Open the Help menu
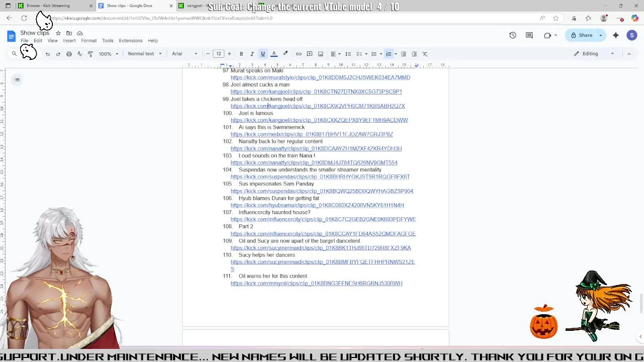 click(152, 41)
